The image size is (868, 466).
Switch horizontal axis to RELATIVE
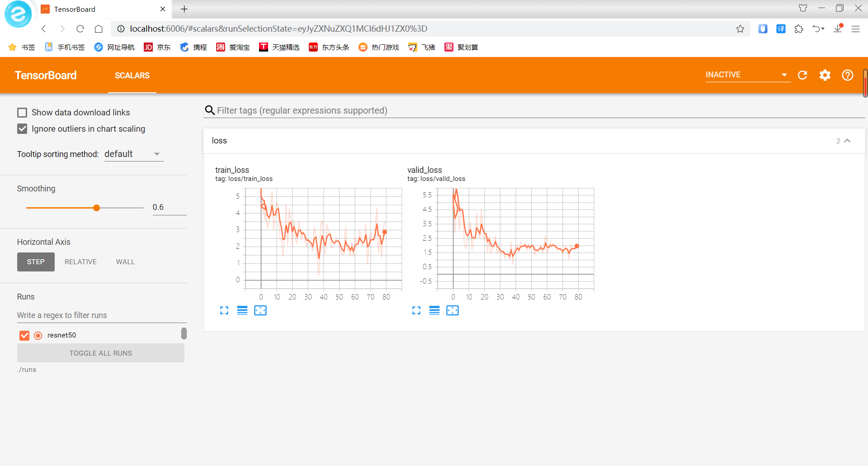click(x=80, y=262)
